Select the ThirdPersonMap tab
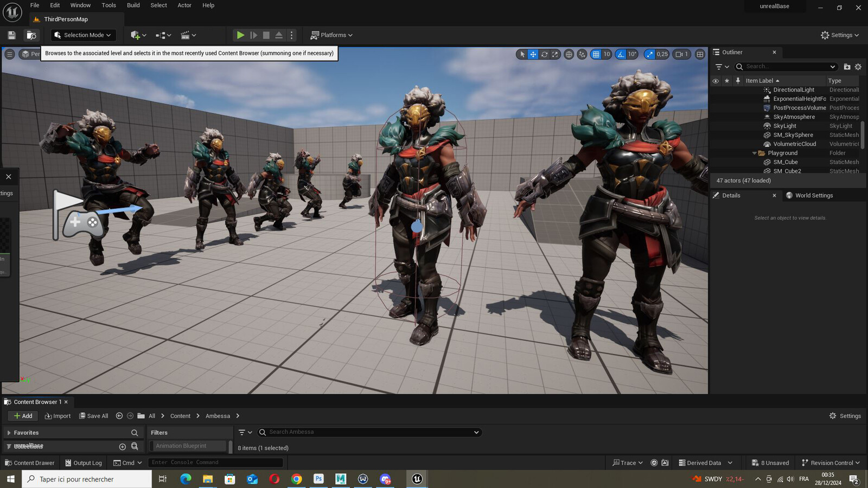The image size is (868, 488). tap(66, 20)
